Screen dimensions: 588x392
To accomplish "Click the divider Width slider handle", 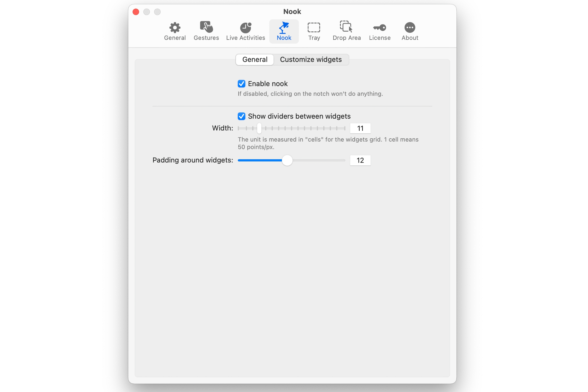I will pos(259,128).
